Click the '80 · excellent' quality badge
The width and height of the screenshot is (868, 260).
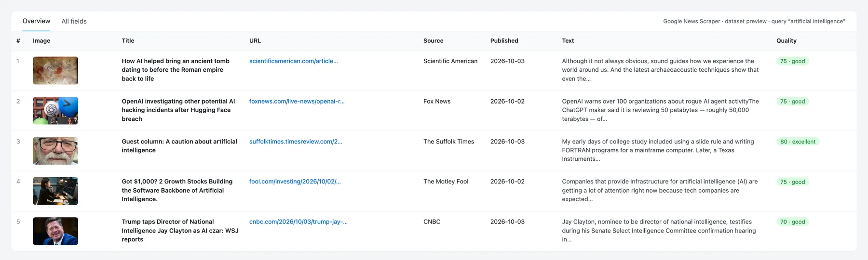pyautogui.click(x=798, y=142)
